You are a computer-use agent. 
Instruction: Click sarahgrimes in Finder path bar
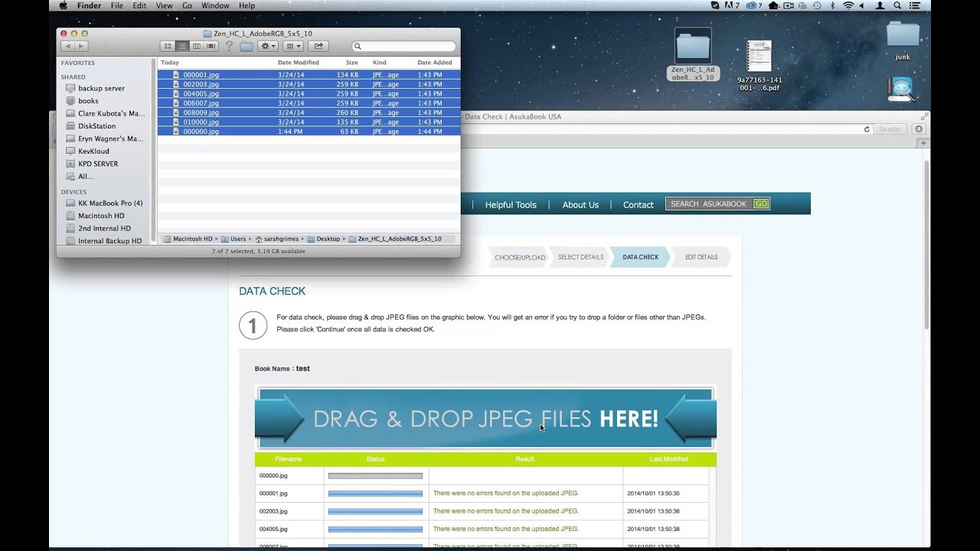278,239
